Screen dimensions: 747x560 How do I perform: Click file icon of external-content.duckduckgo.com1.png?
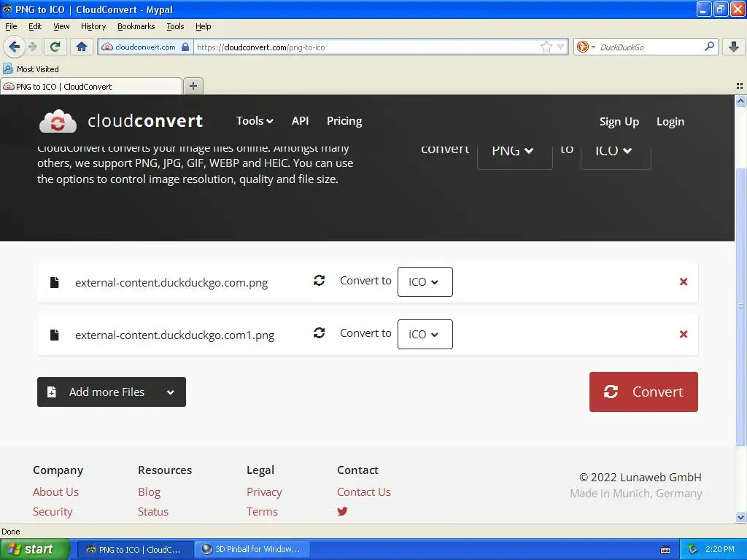(x=54, y=335)
